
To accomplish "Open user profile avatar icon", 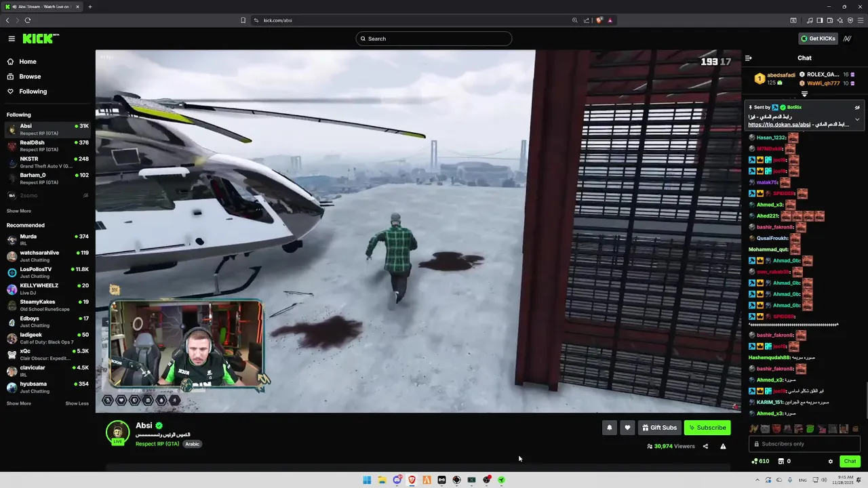I will pos(847,39).
